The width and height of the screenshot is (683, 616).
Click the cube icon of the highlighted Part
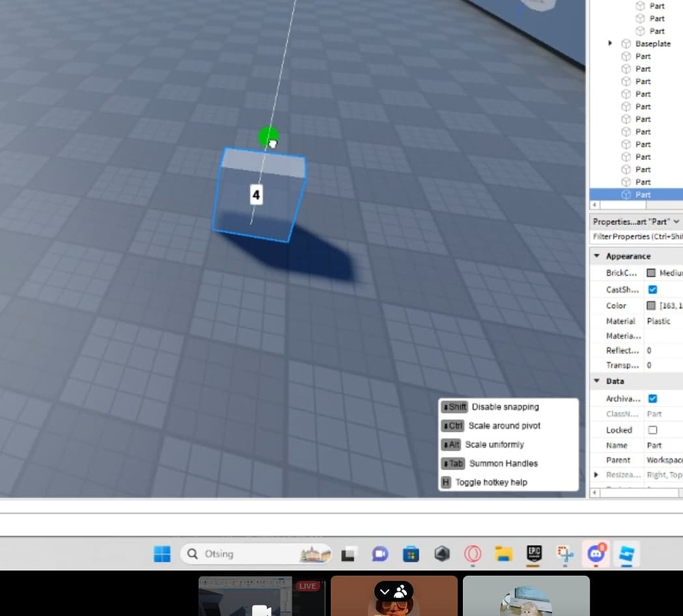click(626, 194)
